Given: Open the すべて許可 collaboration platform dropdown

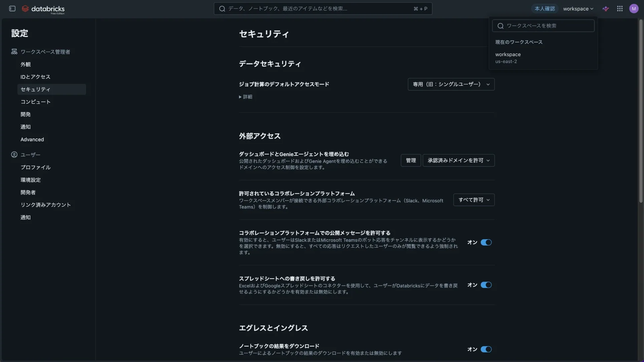Looking at the screenshot, I should pos(474,200).
